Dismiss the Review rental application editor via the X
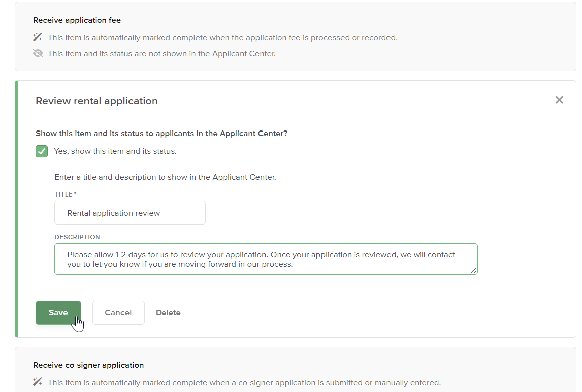The height and width of the screenshot is (392, 582). (559, 100)
